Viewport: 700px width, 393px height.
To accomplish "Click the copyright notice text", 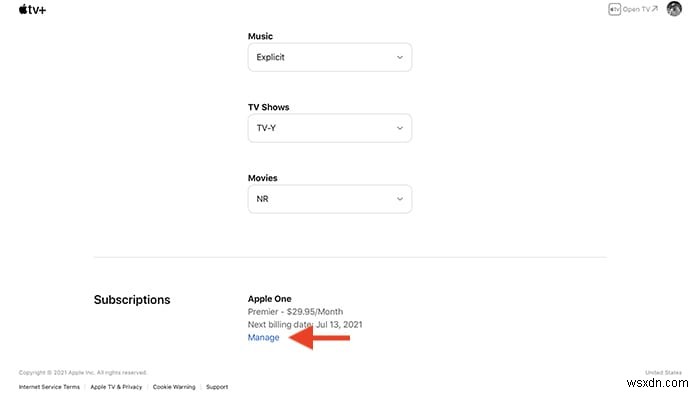I will point(83,372).
